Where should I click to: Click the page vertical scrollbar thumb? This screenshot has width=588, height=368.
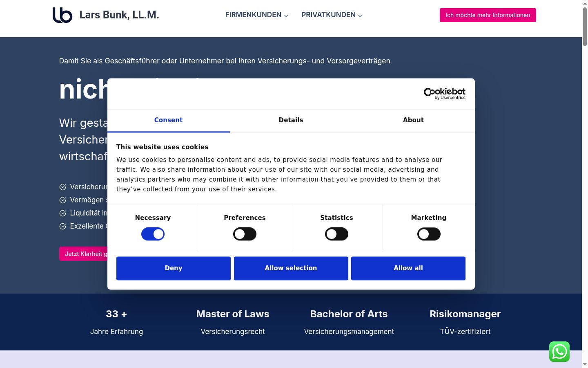click(585, 27)
